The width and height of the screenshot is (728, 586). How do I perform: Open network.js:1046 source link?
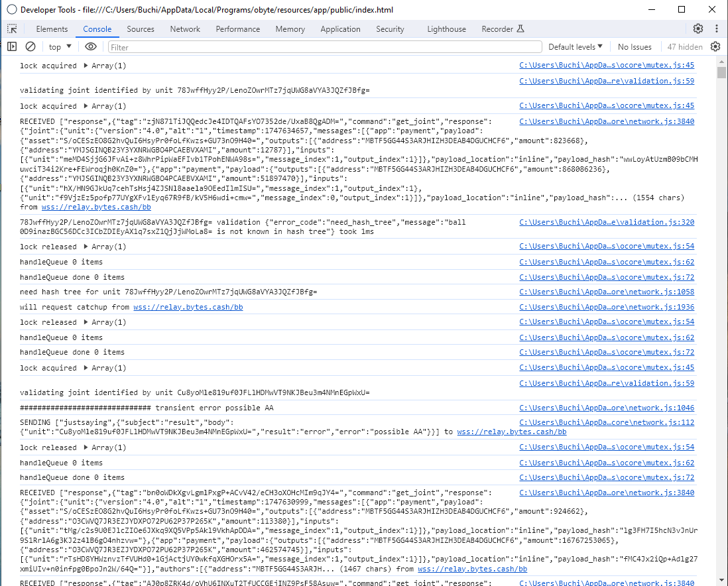pos(607,408)
